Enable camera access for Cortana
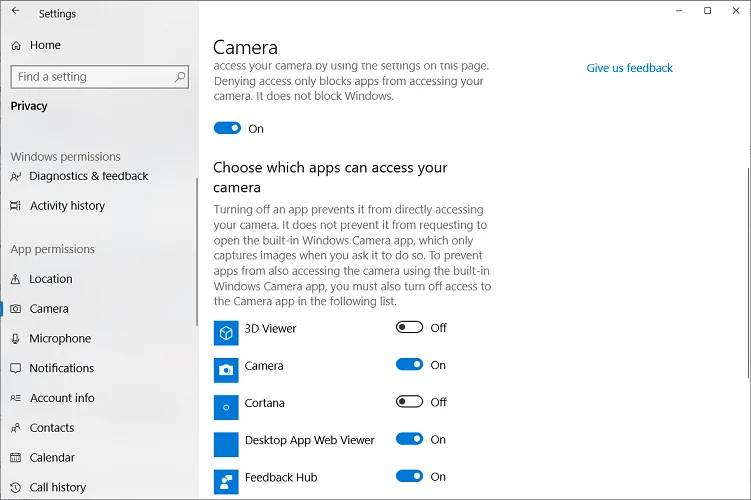 [x=410, y=402]
